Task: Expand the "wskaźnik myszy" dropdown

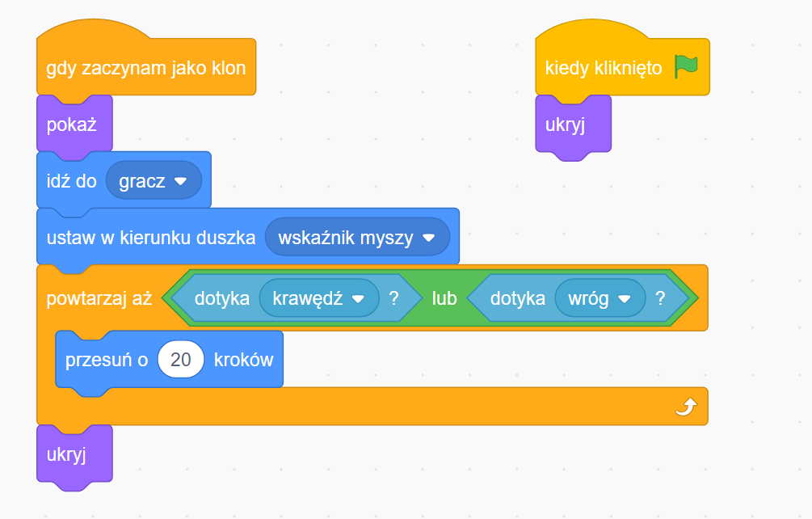Action: point(429,238)
